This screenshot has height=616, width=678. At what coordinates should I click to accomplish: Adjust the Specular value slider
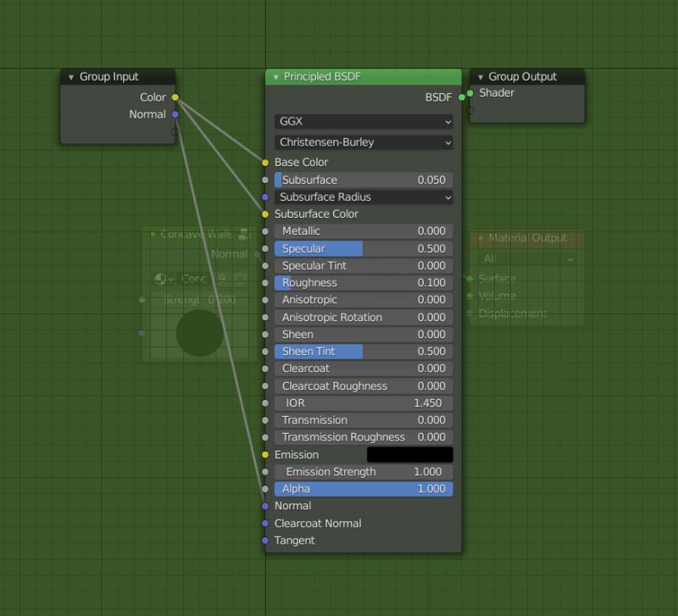[364, 248]
